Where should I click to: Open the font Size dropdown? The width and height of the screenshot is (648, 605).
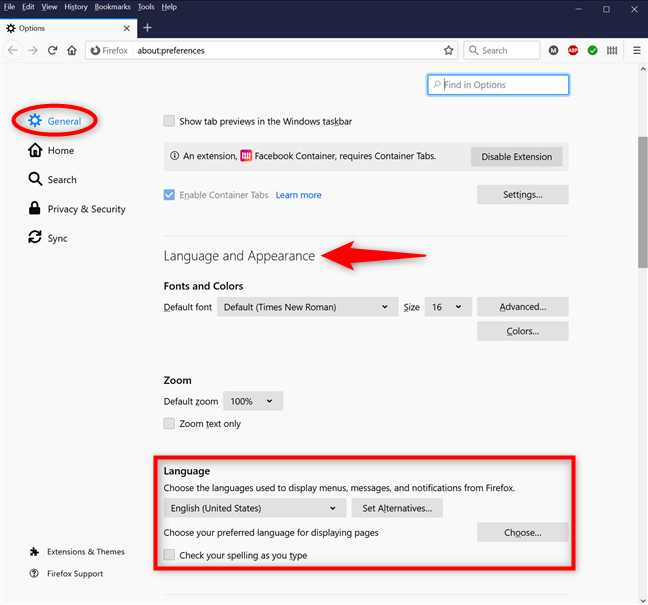449,307
